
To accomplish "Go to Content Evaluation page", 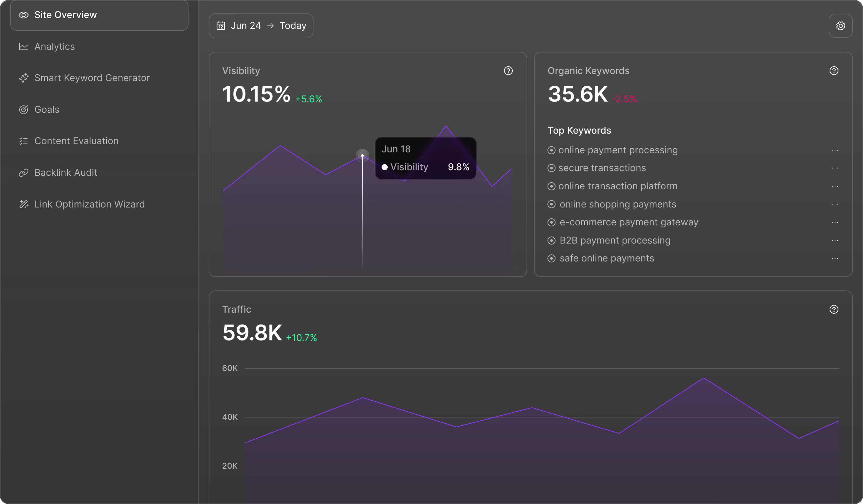I will (76, 141).
